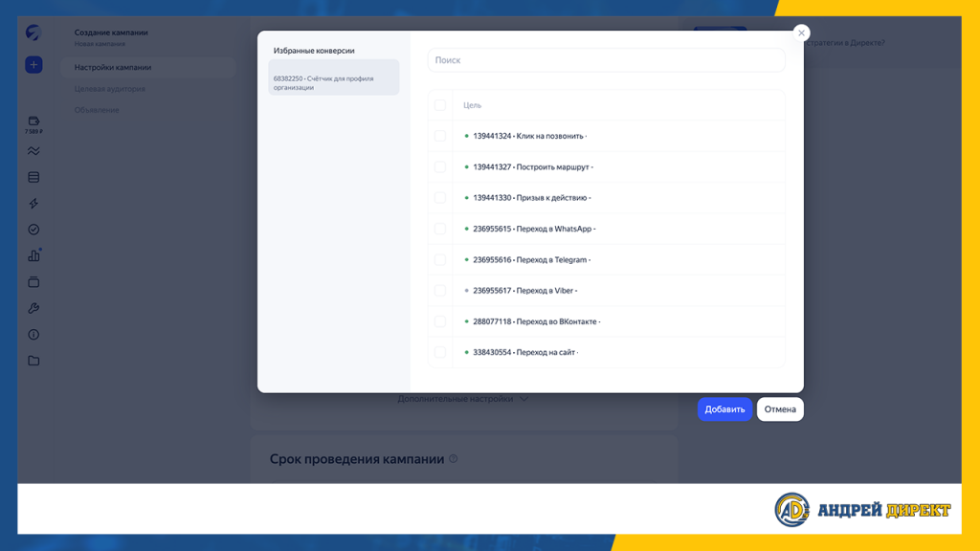Click into the Поиск search field

[606, 60]
